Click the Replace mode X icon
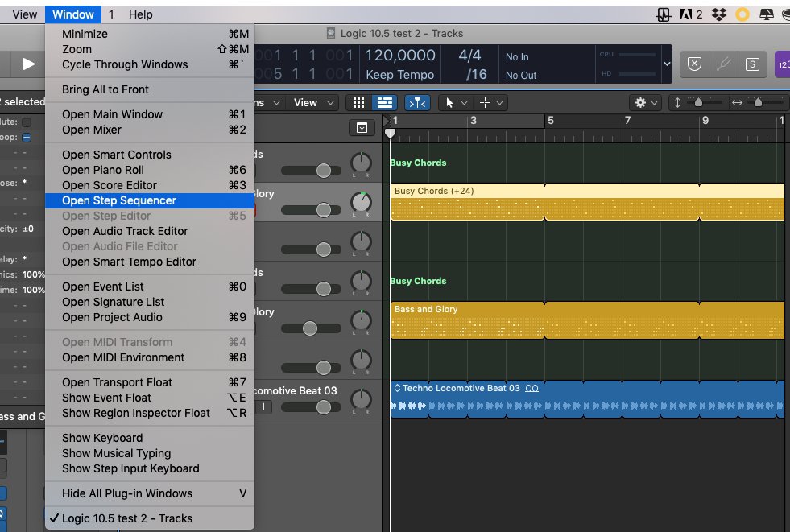This screenshot has height=532, width=790. pos(695,64)
